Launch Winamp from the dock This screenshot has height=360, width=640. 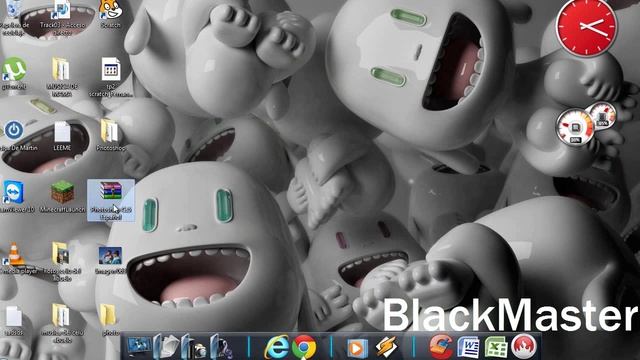(x=386, y=347)
